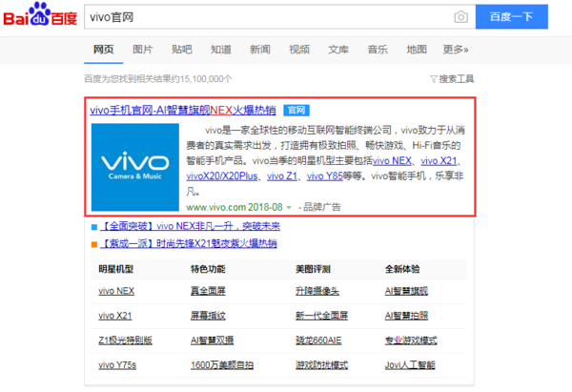572x392 pixels.
Task: Open 【全面突破】vivo NEX非凡一升 link
Action: pos(190,226)
